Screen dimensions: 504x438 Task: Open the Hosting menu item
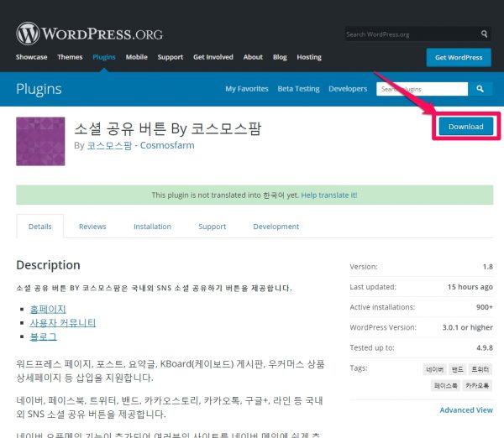(x=309, y=57)
